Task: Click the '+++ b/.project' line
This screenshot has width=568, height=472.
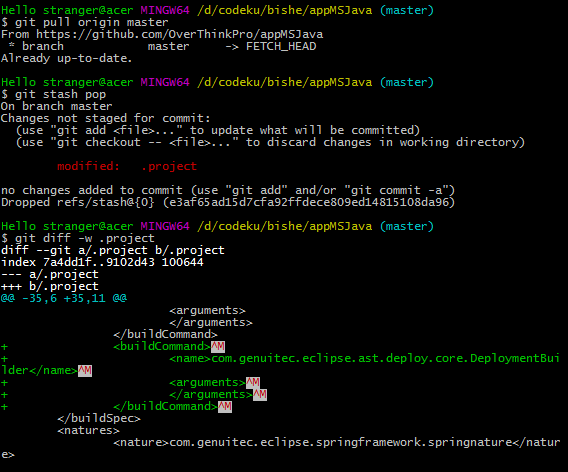Action: [x=50, y=286]
